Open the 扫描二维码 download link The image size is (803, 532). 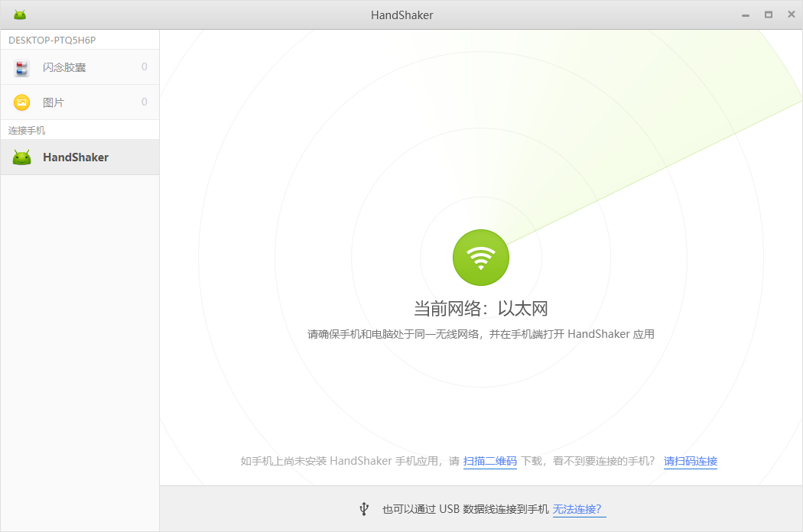point(489,461)
